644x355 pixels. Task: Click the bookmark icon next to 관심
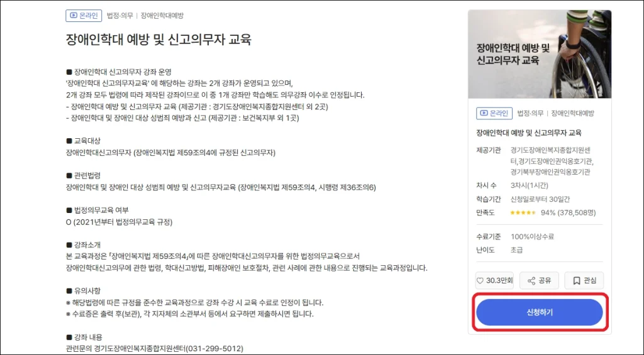(x=577, y=281)
